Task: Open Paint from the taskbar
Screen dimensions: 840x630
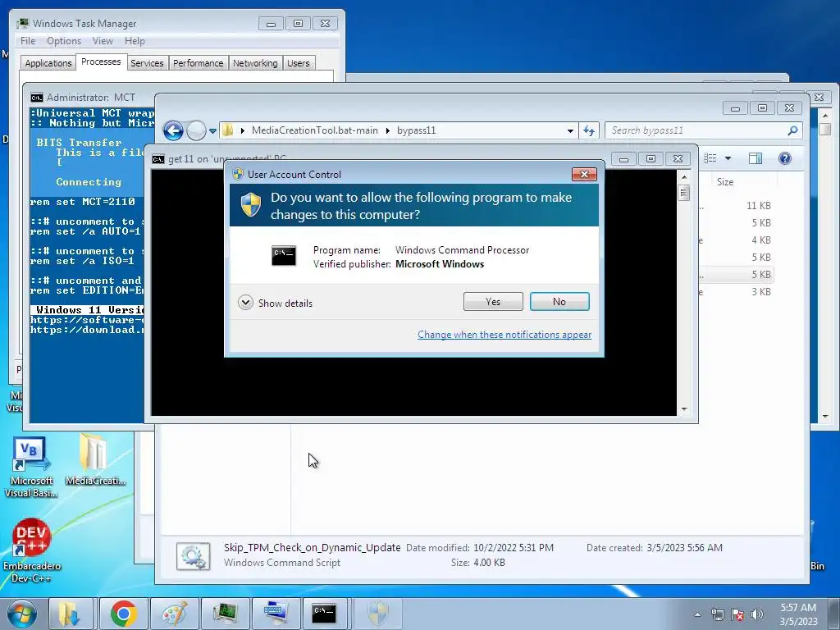Action: [175, 614]
